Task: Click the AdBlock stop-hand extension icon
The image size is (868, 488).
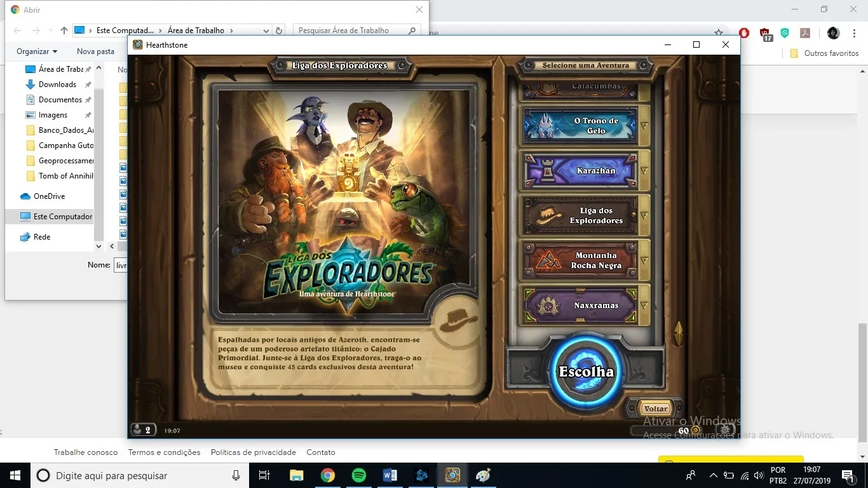Action: [744, 33]
